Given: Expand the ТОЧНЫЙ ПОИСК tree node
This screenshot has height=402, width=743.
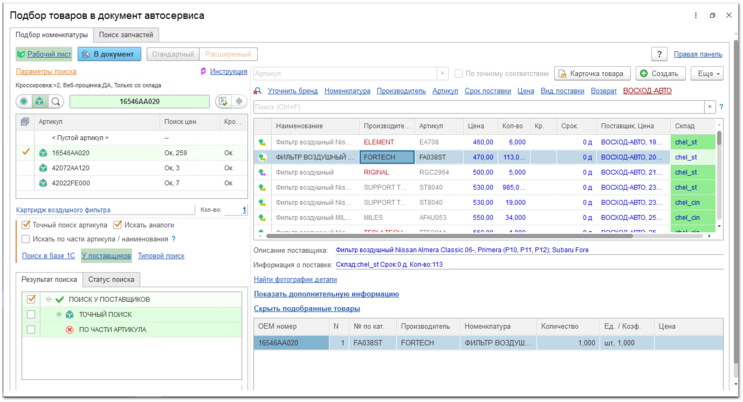Looking at the screenshot, I should click(59, 315).
